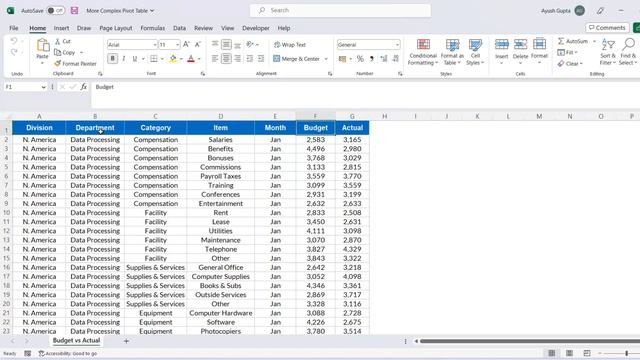
Task: Toggle Underline formatting
Action: coord(135,59)
